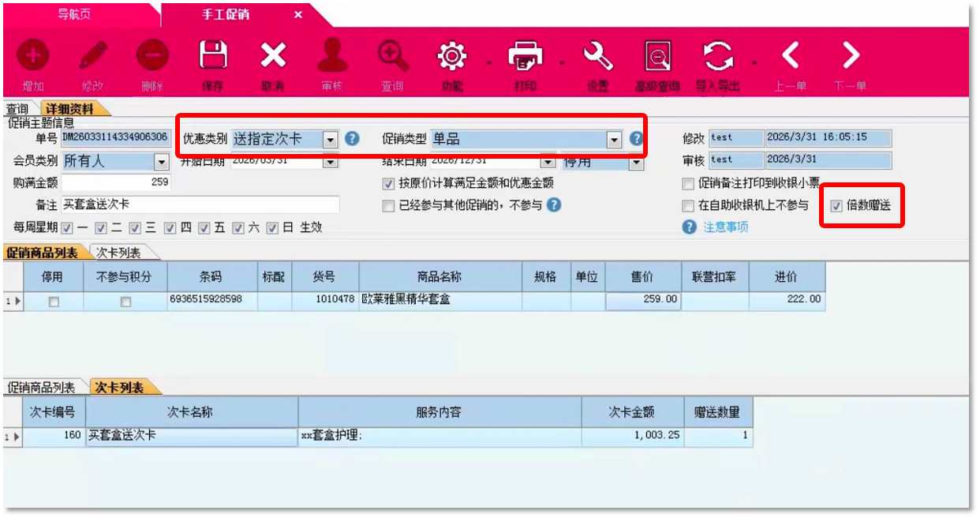
Task: Click the 删除 (delete) minus icon
Action: (152, 56)
